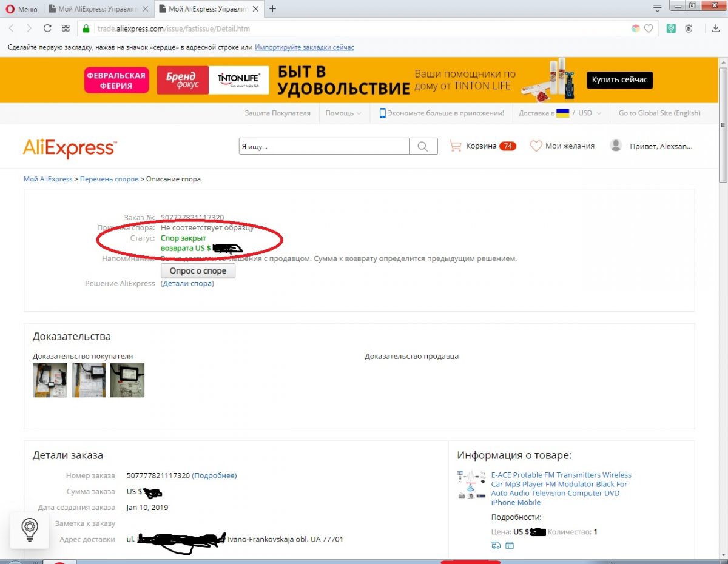
Task: Minimize the Opera window
Action: tap(678, 5)
